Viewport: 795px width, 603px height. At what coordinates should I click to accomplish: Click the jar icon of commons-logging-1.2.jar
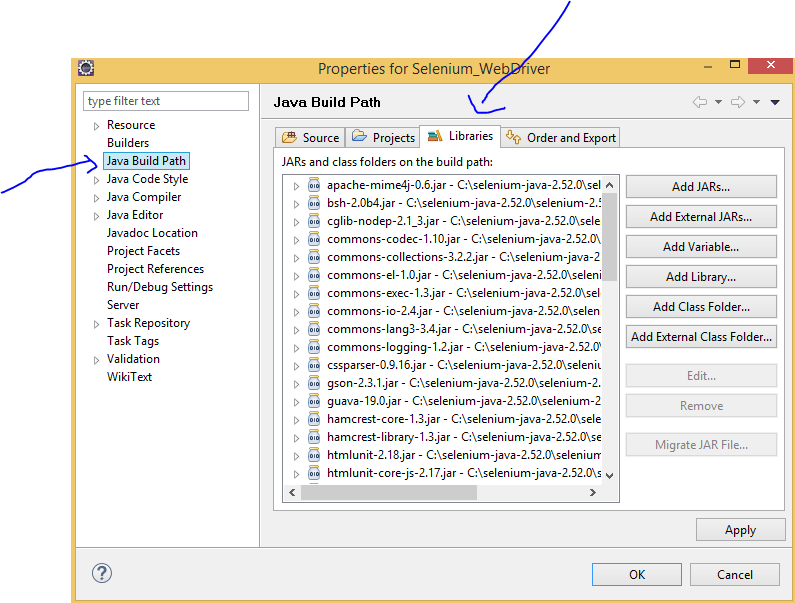tap(314, 347)
